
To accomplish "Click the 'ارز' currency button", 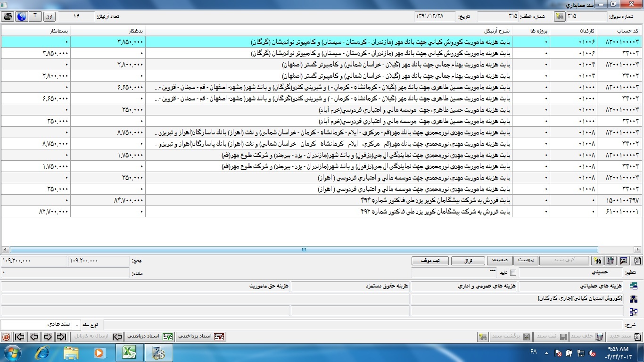I will pos(50,17).
